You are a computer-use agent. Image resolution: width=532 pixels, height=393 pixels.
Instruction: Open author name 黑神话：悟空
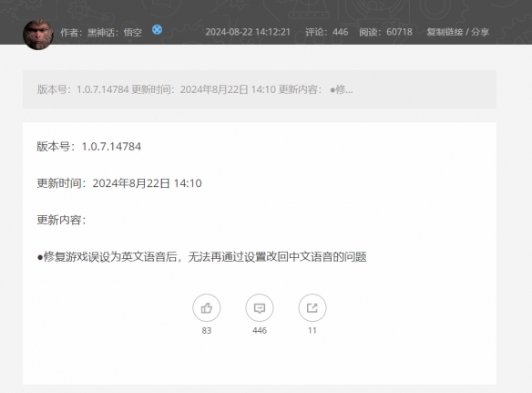115,32
